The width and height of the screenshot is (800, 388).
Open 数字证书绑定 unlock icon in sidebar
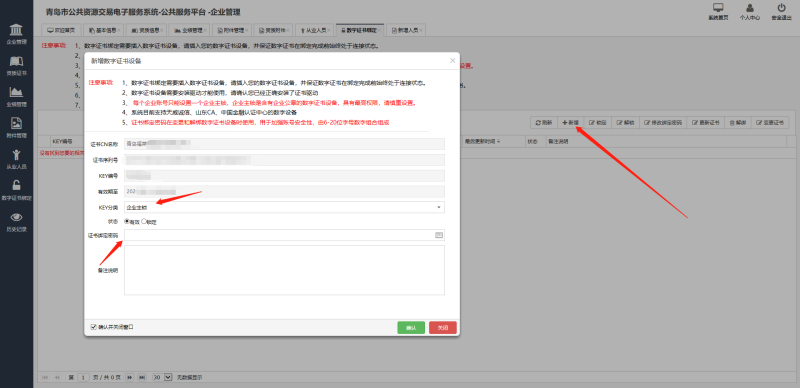pyautogui.click(x=16, y=186)
